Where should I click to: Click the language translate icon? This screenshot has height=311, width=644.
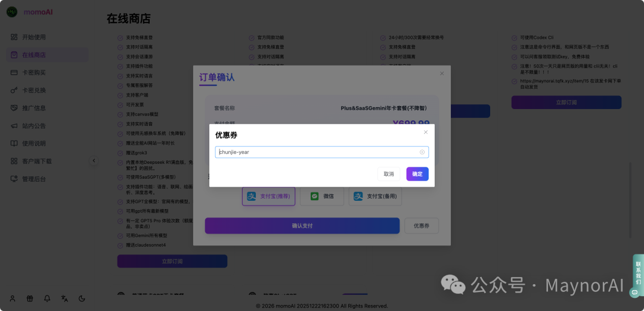click(64, 298)
